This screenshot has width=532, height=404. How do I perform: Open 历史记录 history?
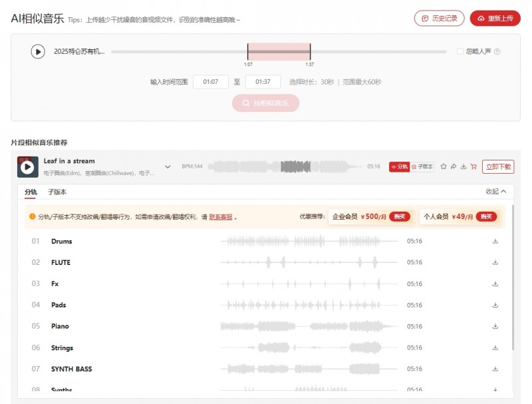click(439, 19)
